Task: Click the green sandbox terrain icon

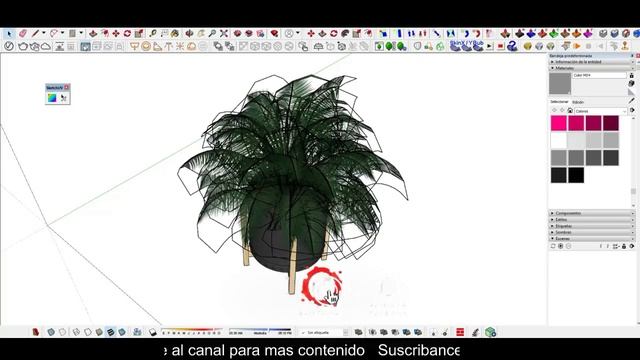Action: coord(554,33)
